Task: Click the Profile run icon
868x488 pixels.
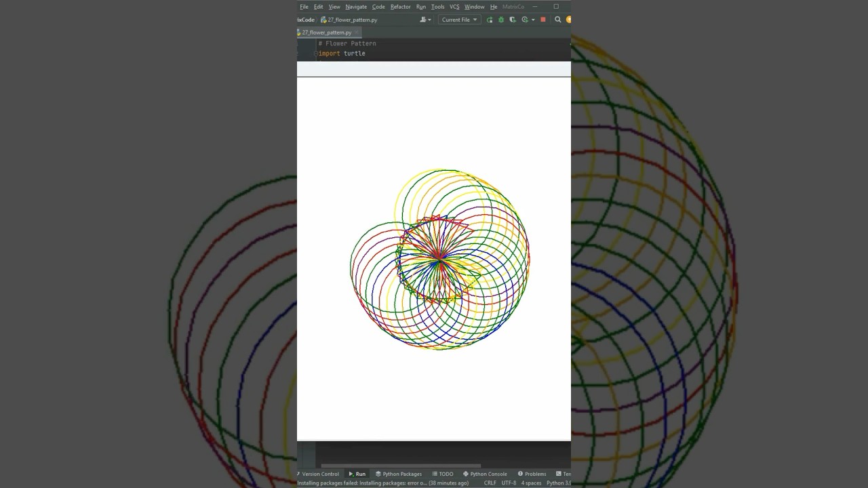Action: coord(524,20)
